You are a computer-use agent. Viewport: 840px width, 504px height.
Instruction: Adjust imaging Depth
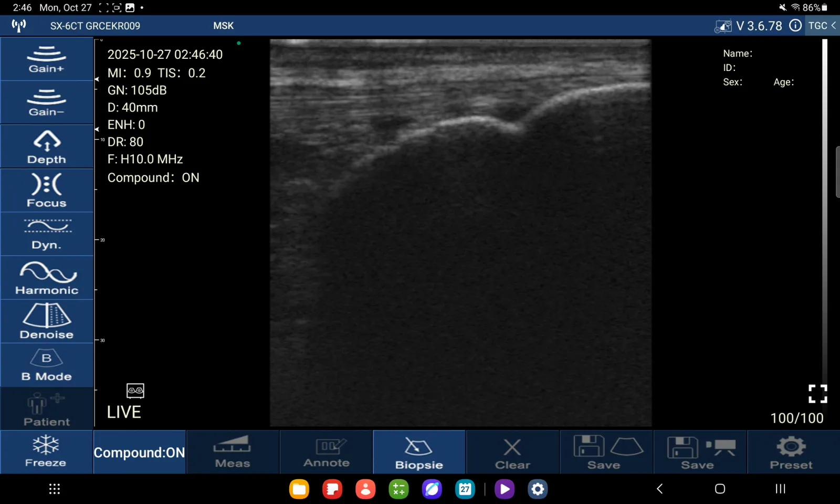[x=47, y=146]
